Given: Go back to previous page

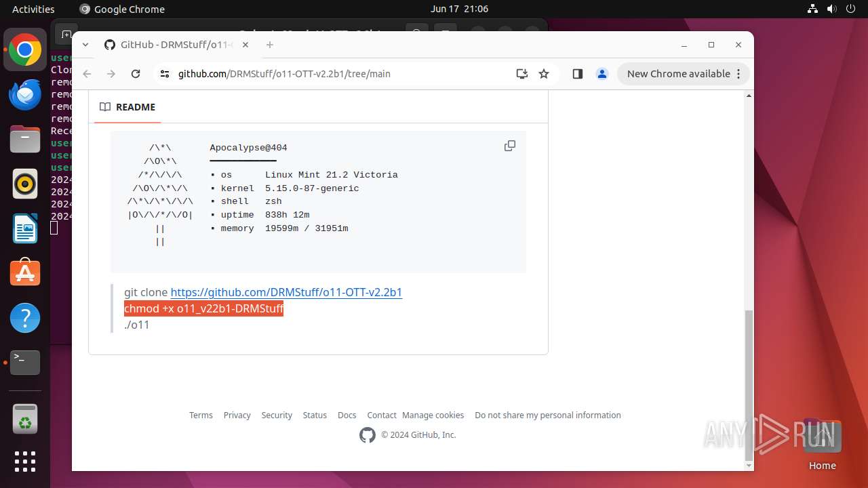Looking at the screenshot, I should pos(87,74).
